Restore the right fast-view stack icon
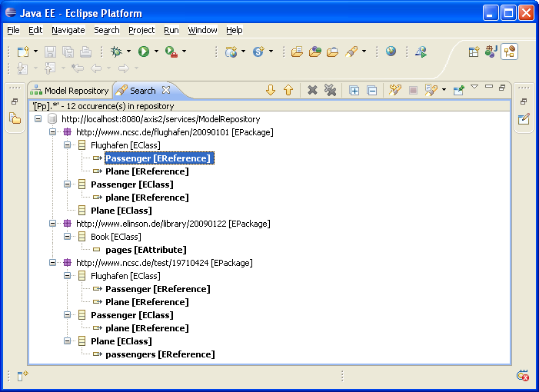This screenshot has width=539, height=392. click(524, 101)
